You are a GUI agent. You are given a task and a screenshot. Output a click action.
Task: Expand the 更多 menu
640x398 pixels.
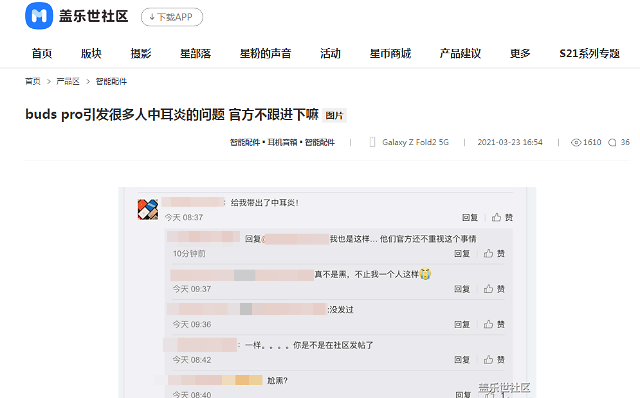pyautogui.click(x=520, y=53)
